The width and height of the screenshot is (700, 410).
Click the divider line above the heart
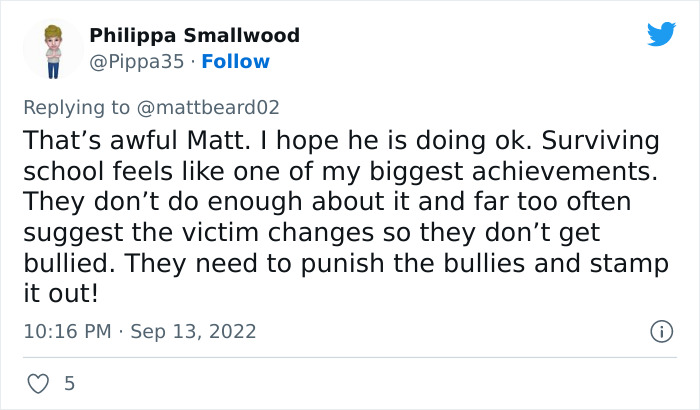coord(350,357)
